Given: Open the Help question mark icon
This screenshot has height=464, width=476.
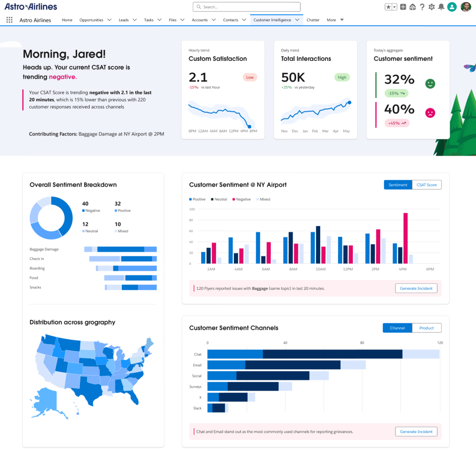Looking at the screenshot, I should (422, 7).
